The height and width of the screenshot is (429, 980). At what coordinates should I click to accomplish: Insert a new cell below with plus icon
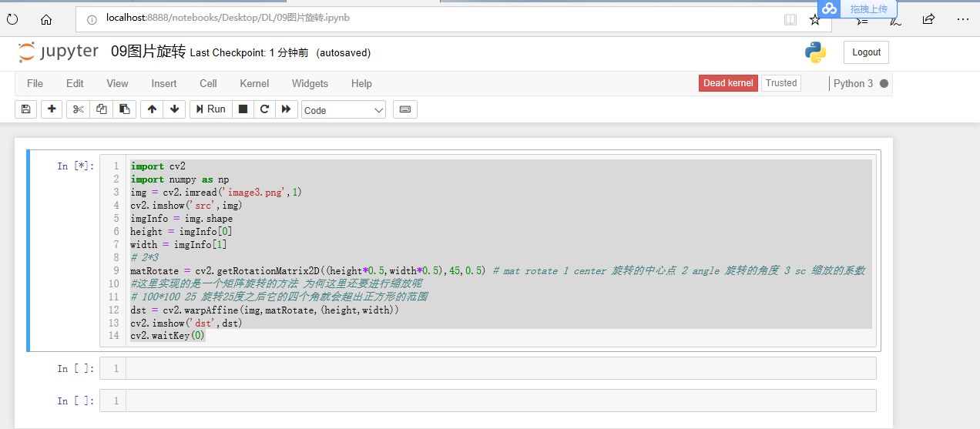click(52, 109)
